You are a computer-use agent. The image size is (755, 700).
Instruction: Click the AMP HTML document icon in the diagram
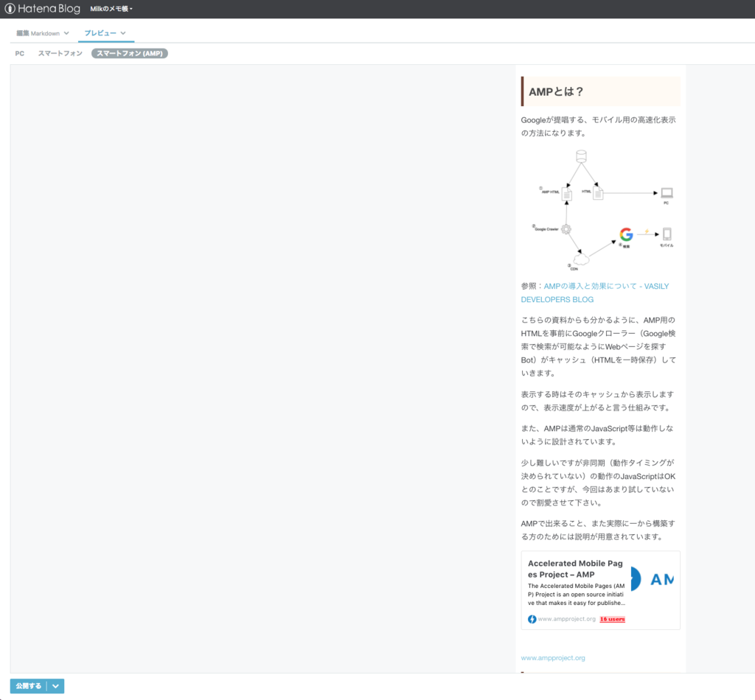[x=567, y=194]
